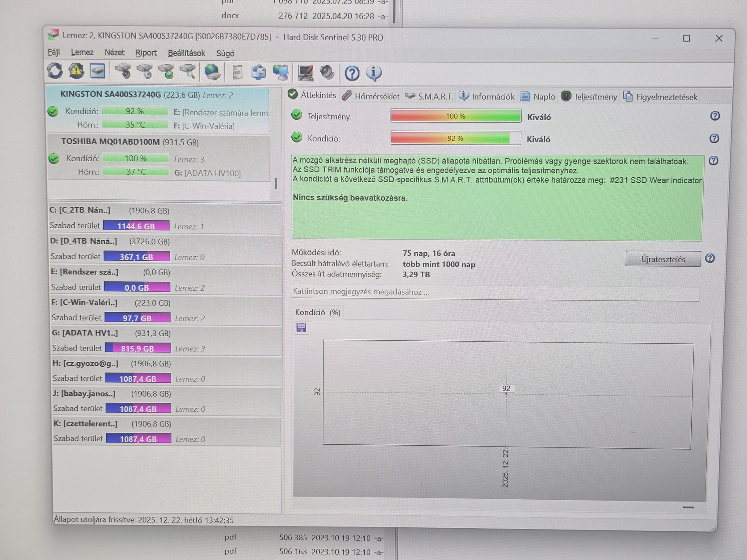This screenshot has width=747, height=560.
Task: Select the J: [babay.janos..] partition
Action: [167, 401]
